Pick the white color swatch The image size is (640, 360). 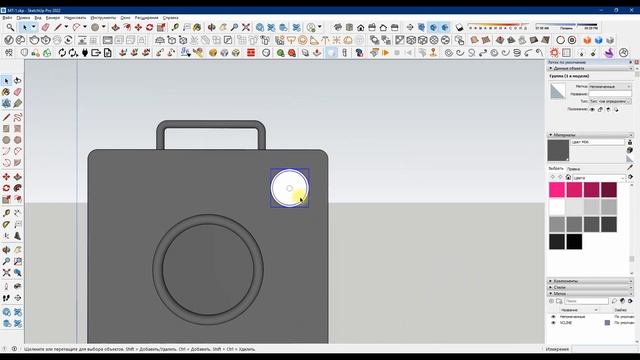(557, 207)
